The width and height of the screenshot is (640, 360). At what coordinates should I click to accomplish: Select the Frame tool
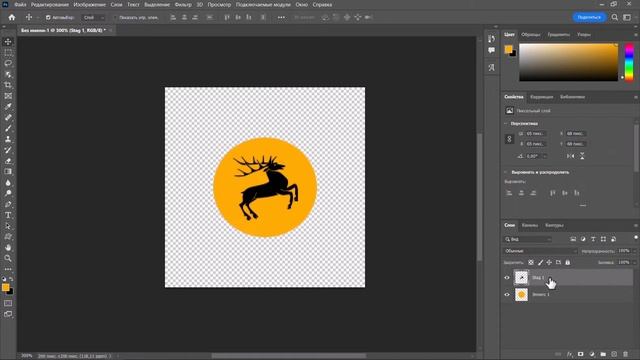[8, 96]
